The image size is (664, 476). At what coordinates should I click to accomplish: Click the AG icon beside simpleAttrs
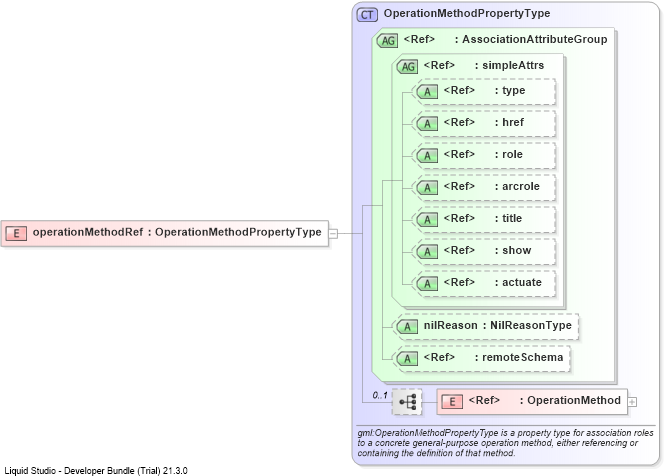pyautogui.click(x=407, y=66)
